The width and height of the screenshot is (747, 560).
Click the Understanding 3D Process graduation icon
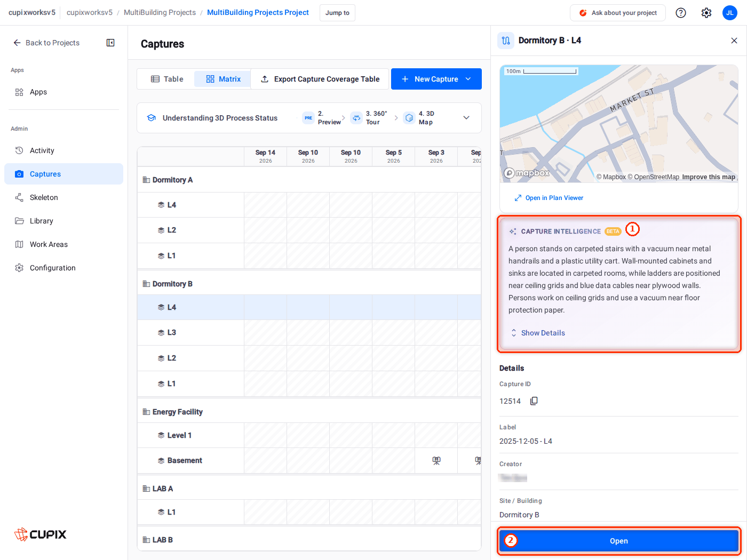click(152, 118)
